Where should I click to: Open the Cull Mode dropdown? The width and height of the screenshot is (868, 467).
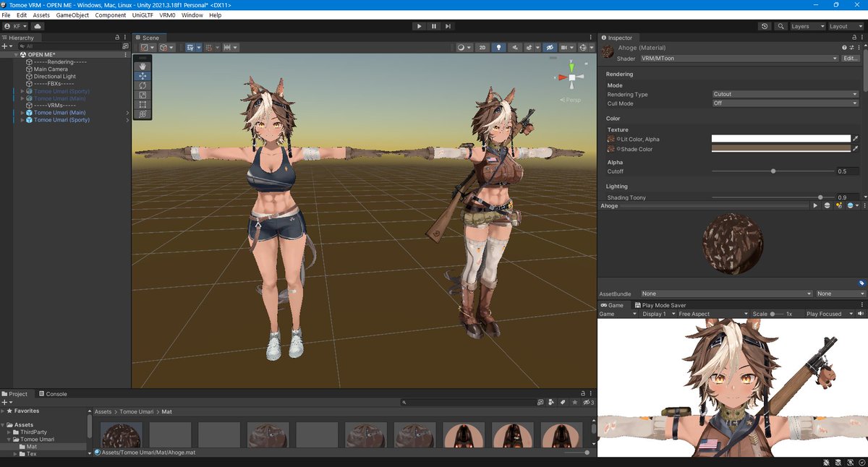point(785,103)
